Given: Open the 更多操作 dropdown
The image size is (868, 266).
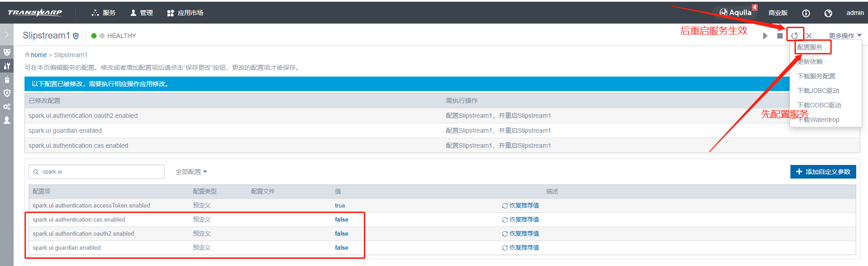Looking at the screenshot, I should (x=845, y=36).
